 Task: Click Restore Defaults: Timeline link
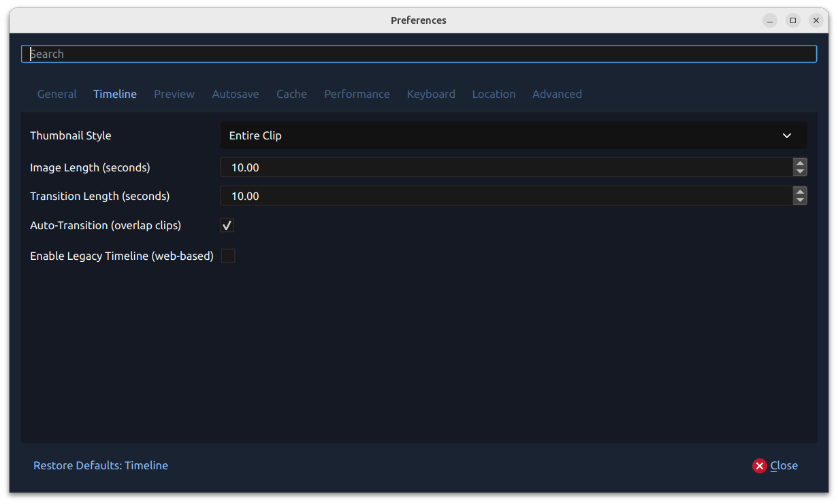[x=101, y=465]
